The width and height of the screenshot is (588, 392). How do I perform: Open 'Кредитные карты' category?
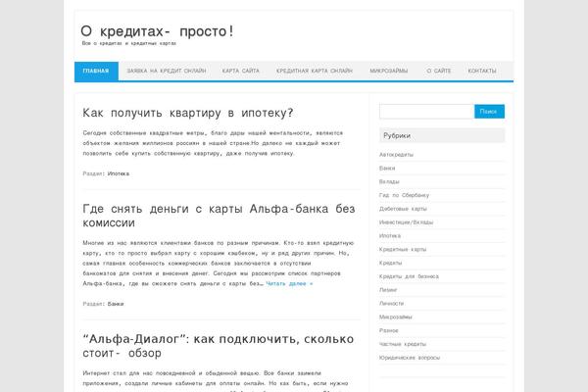pos(403,249)
